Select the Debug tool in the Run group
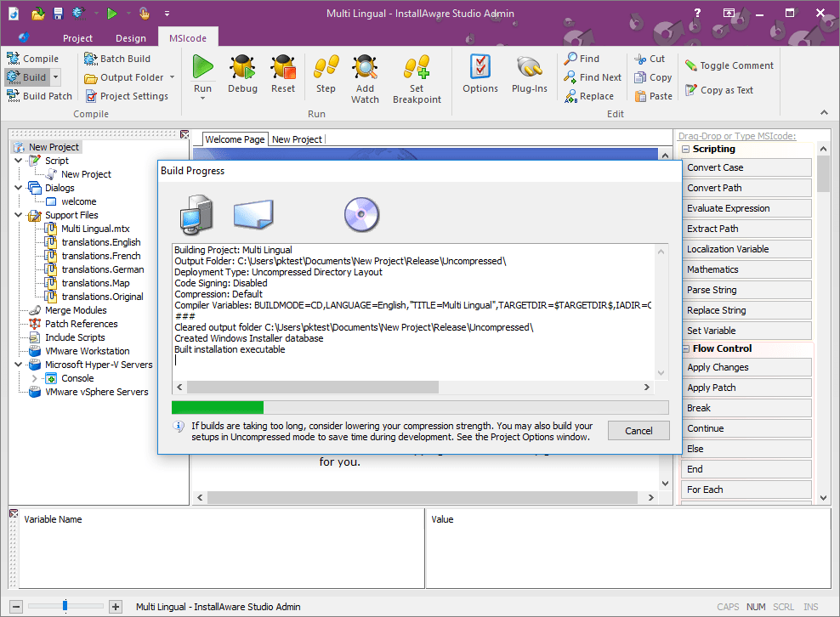The height and width of the screenshot is (617, 840). 242,75
